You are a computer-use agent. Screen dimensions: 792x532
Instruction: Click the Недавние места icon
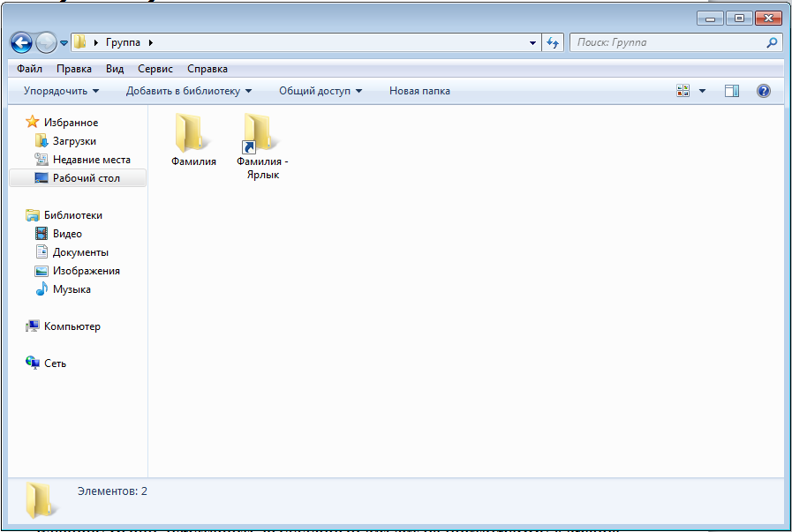pos(41,160)
